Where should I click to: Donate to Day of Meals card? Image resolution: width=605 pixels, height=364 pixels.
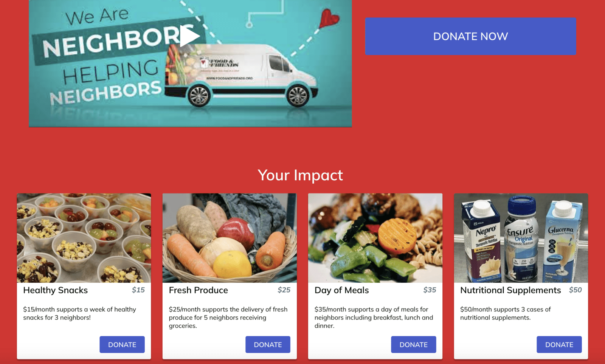[413, 344]
